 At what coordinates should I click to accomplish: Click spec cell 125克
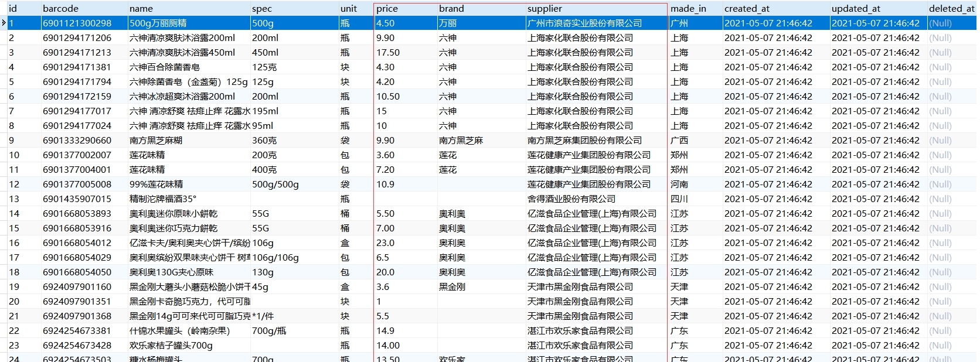tap(294, 67)
